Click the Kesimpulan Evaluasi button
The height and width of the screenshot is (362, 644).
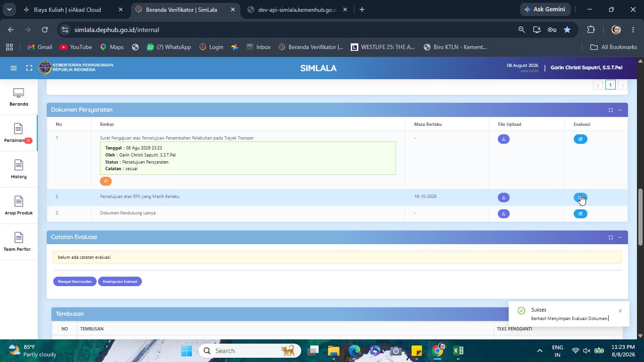click(120, 281)
